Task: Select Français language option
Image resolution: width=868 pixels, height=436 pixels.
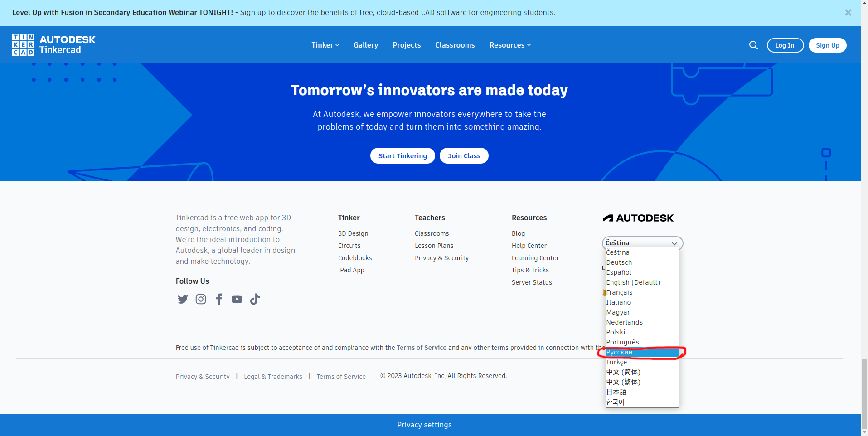Action: point(642,292)
